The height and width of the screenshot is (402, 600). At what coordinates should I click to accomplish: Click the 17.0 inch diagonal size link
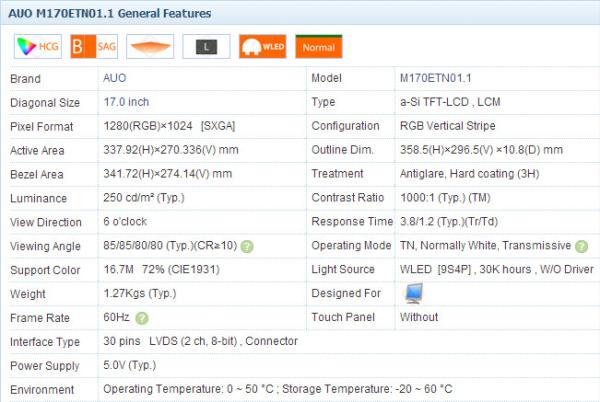tap(126, 102)
